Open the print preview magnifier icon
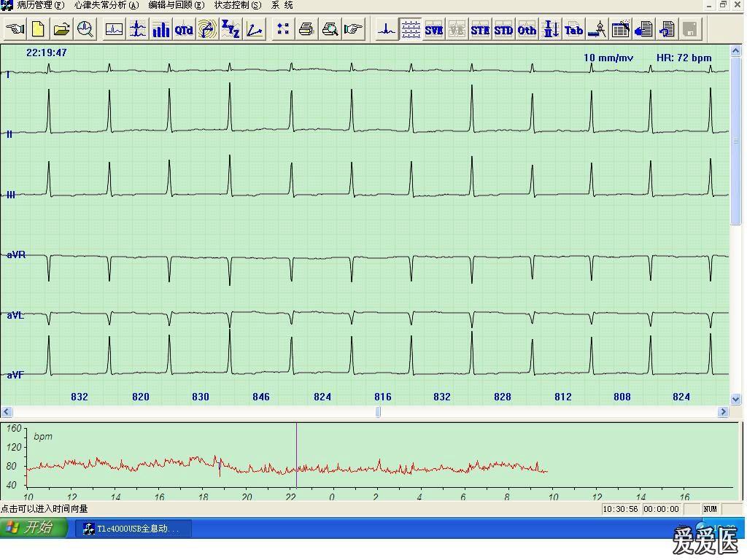The width and height of the screenshot is (747, 560). point(330,29)
